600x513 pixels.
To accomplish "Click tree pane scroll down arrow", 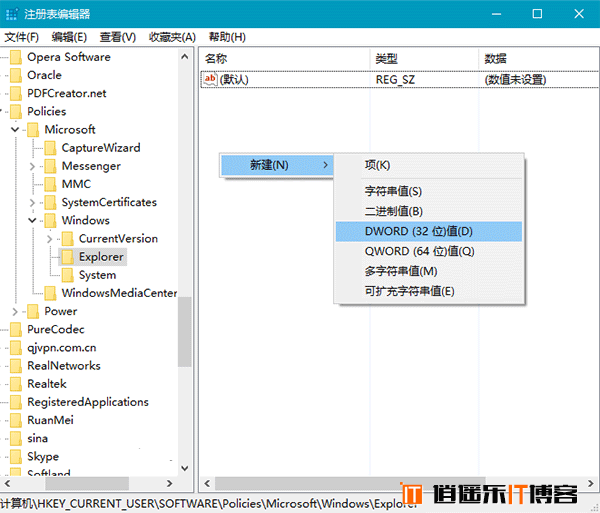I will 185,468.
